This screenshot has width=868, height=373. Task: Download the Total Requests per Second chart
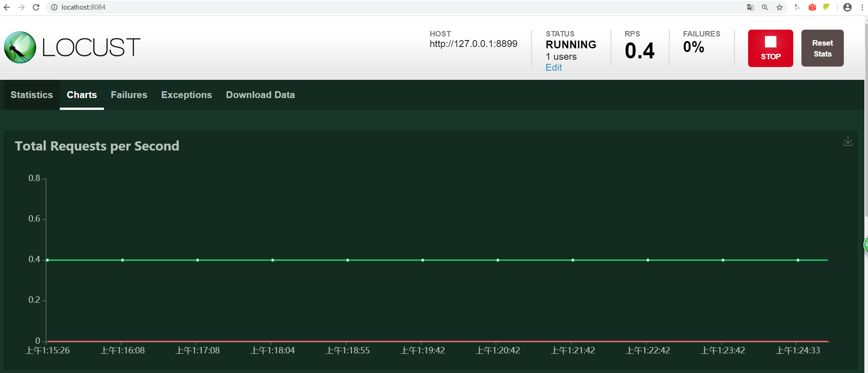847,141
